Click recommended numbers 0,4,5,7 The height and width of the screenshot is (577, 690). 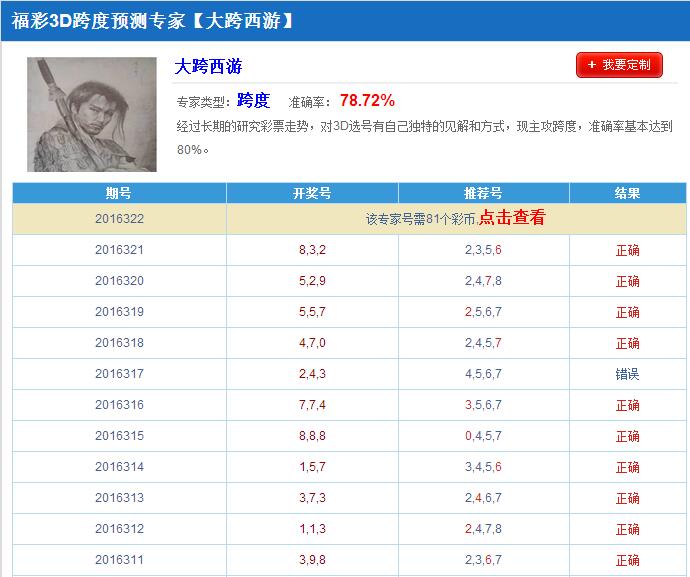[483, 436]
